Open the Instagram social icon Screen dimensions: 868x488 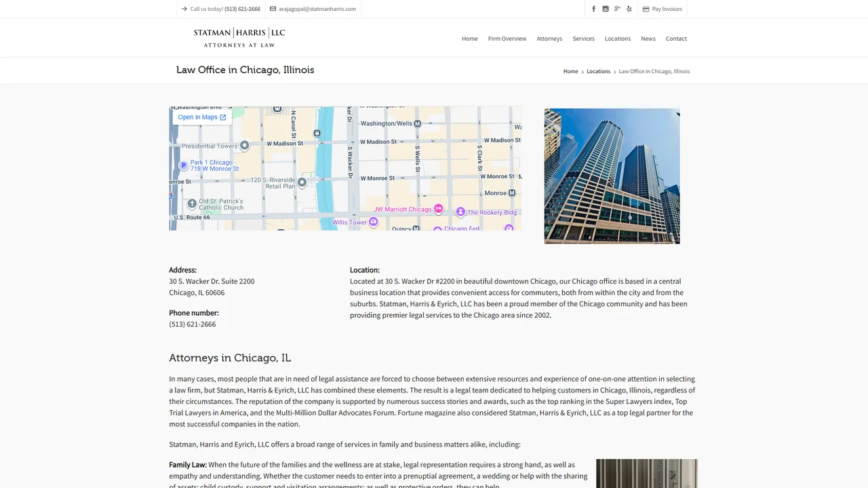(x=606, y=9)
